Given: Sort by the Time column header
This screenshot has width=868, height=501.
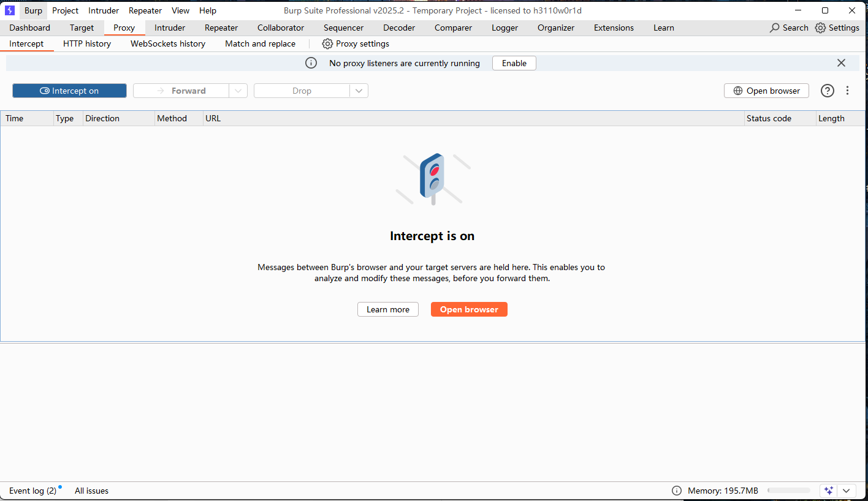Looking at the screenshot, I should (27, 118).
